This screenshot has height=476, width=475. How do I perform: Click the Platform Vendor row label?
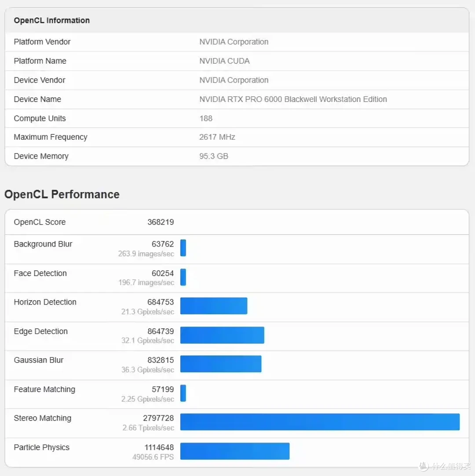[x=42, y=42]
